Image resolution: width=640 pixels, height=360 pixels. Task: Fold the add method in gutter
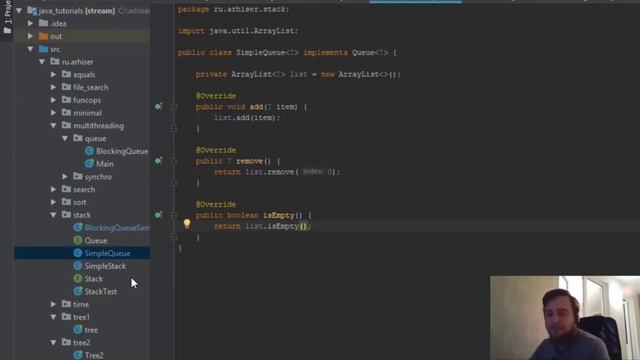pyautogui.click(x=174, y=107)
